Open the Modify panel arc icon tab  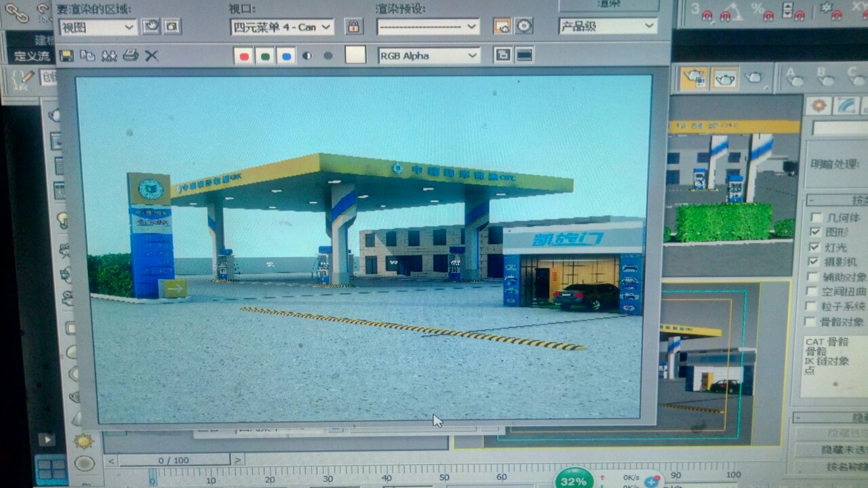click(846, 106)
